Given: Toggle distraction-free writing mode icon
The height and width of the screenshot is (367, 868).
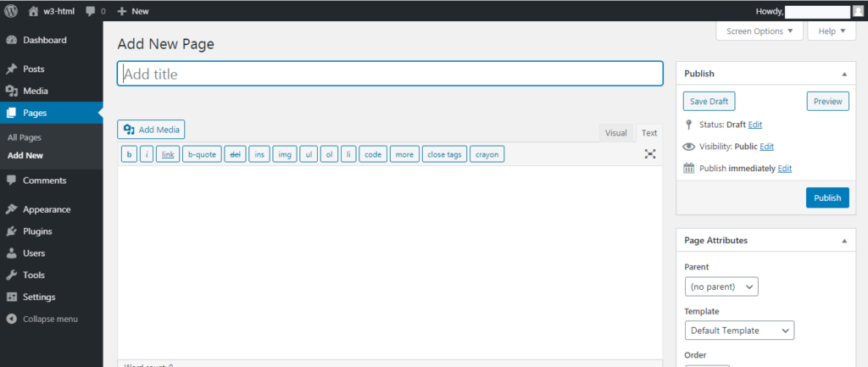Looking at the screenshot, I should point(650,153).
